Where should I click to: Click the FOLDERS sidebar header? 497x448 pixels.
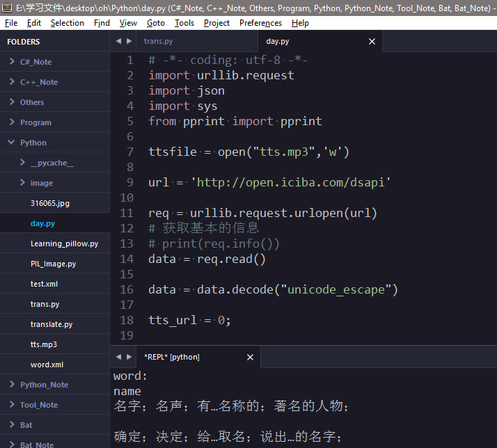pyautogui.click(x=24, y=42)
